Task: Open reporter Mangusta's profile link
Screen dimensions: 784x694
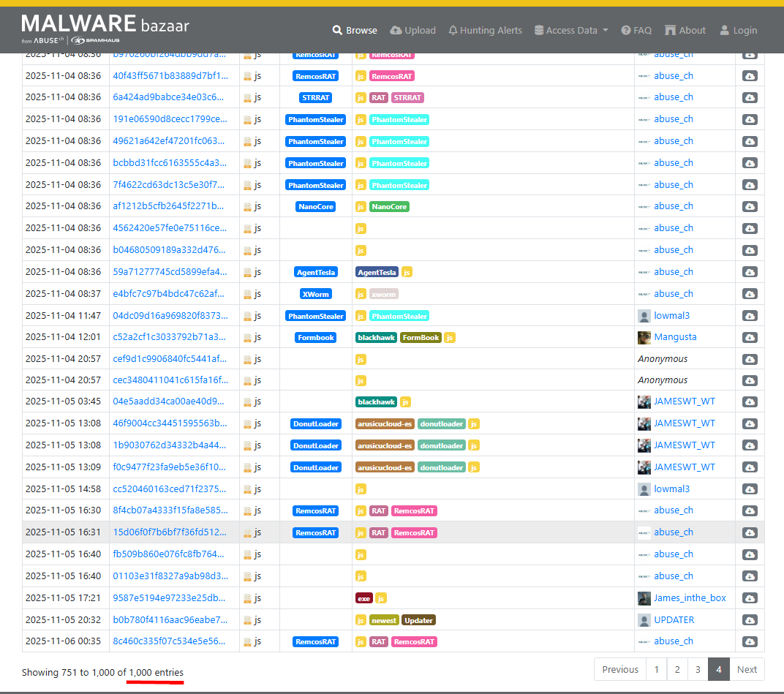Action: pos(675,336)
